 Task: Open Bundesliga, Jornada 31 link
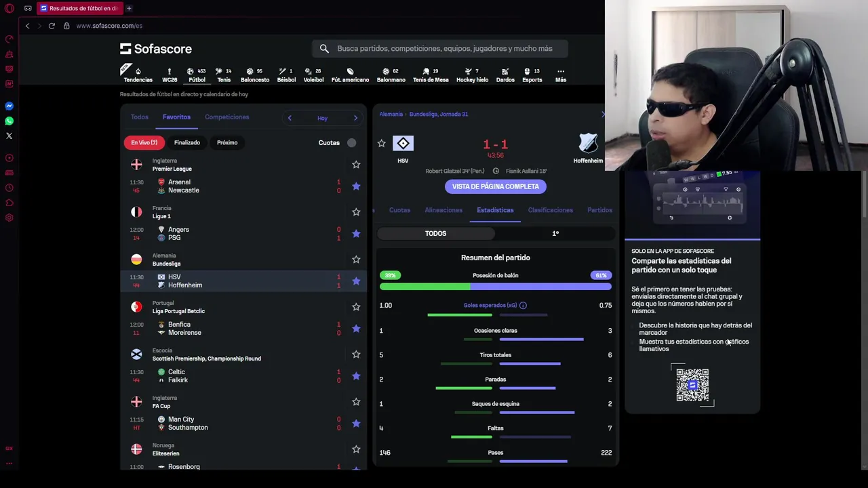439,114
